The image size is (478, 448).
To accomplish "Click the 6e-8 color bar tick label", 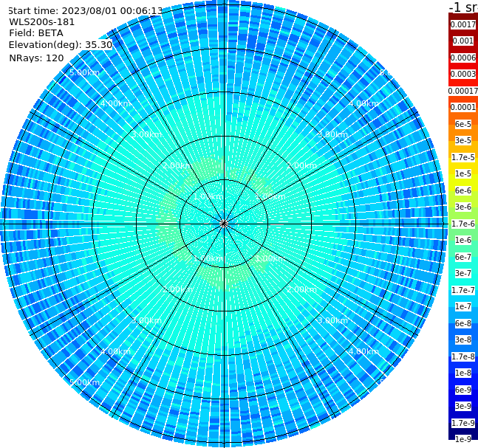I will [x=463, y=323].
